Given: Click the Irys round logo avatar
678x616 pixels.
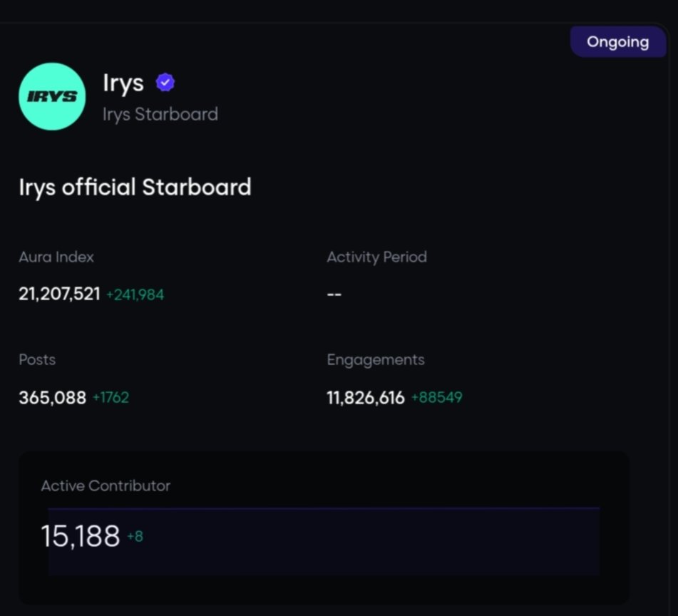Looking at the screenshot, I should click(52, 96).
